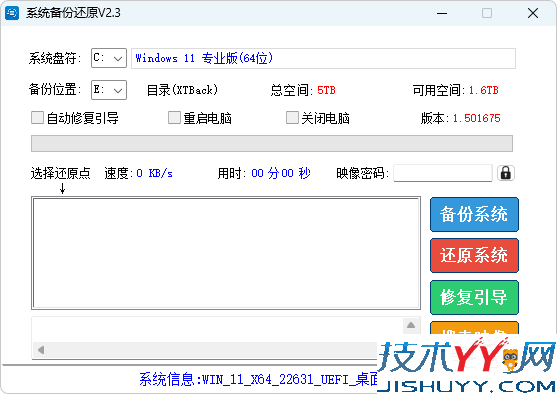Click the available space value 1.6TB
This screenshot has width=557, height=394.
click(x=483, y=90)
